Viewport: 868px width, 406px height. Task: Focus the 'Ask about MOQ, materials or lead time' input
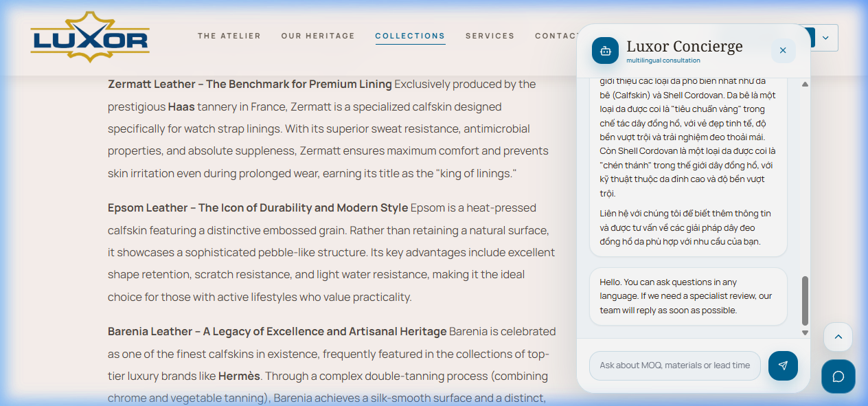(x=675, y=365)
